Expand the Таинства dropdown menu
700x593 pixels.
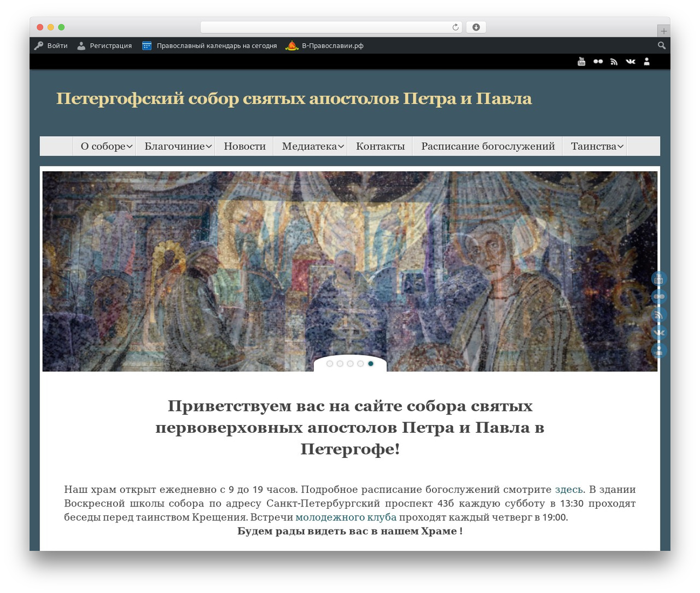coord(594,146)
